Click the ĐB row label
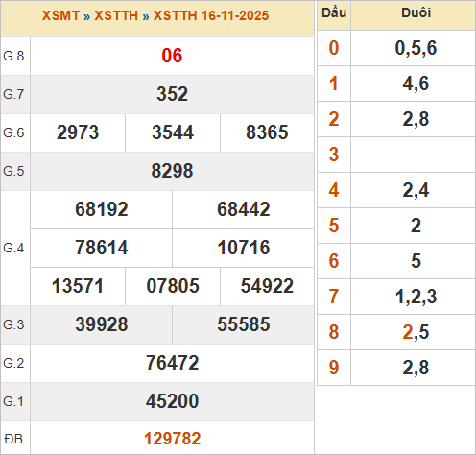 pos(13,439)
